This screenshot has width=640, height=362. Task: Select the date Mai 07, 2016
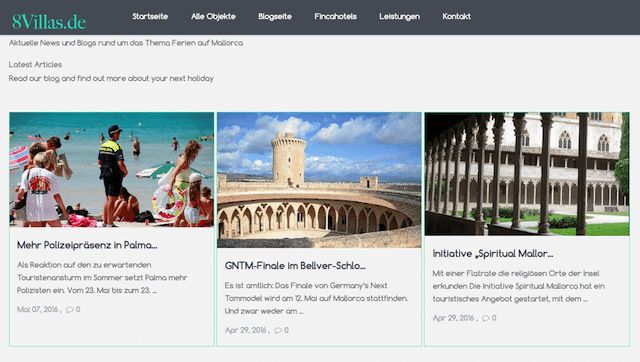(x=38, y=309)
